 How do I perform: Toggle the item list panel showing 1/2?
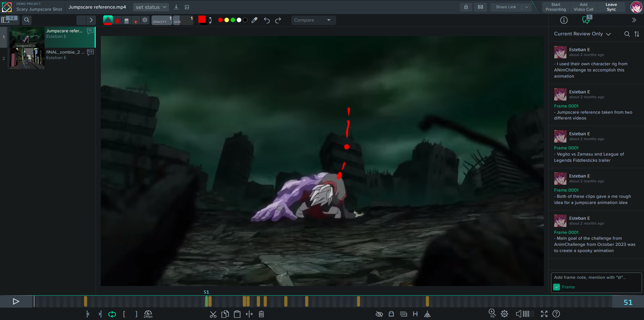10,20
